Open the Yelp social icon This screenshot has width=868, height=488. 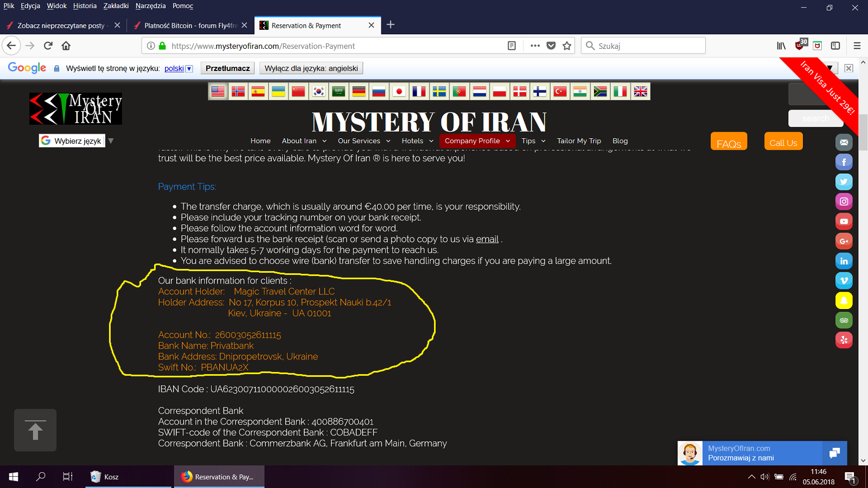[x=844, y=340]
